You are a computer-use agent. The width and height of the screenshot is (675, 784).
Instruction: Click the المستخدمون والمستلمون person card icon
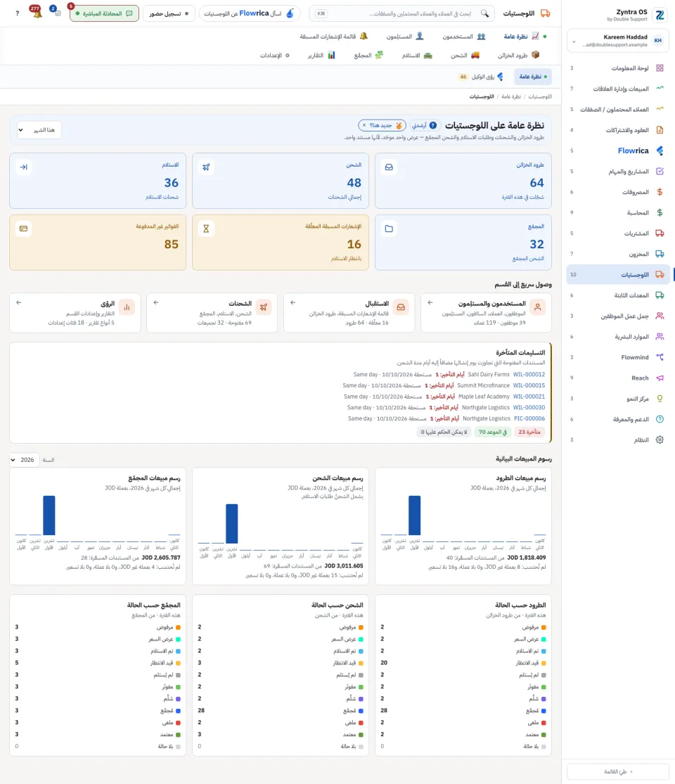(x=537, y=307)
